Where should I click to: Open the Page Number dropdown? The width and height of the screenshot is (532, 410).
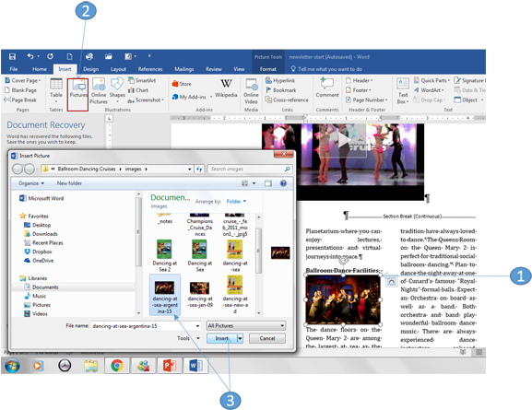(366, 100)
